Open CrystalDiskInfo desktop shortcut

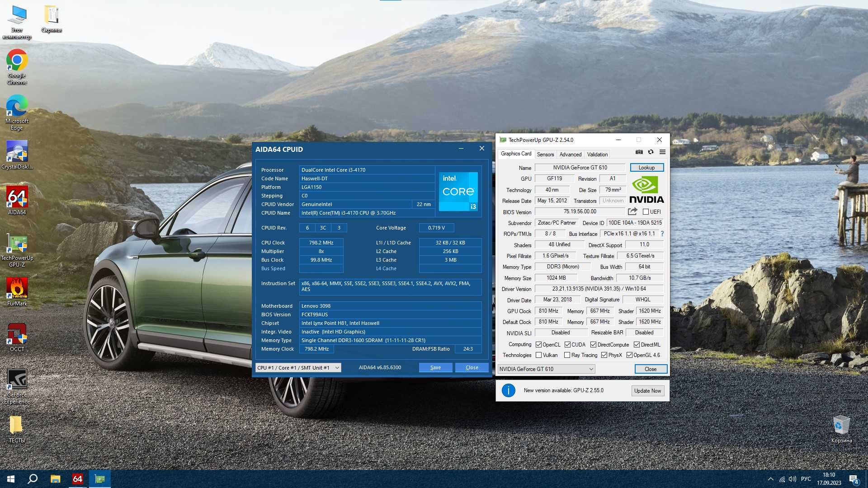17,155
